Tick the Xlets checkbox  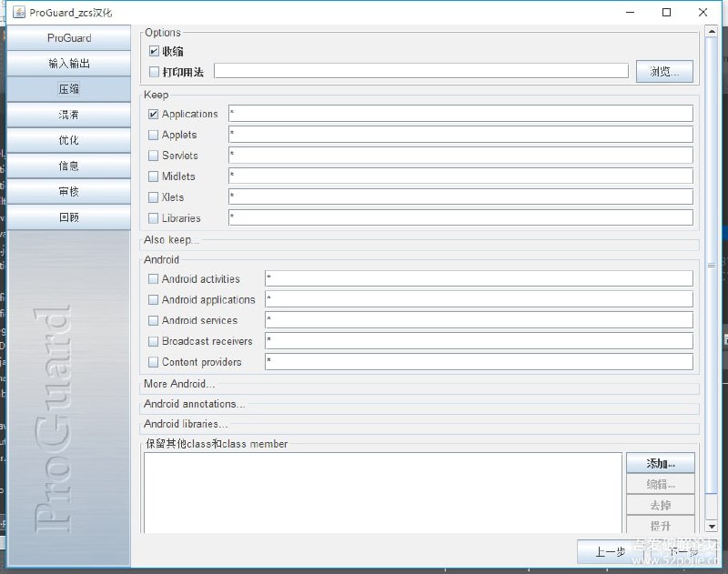[x=153, y=197]
